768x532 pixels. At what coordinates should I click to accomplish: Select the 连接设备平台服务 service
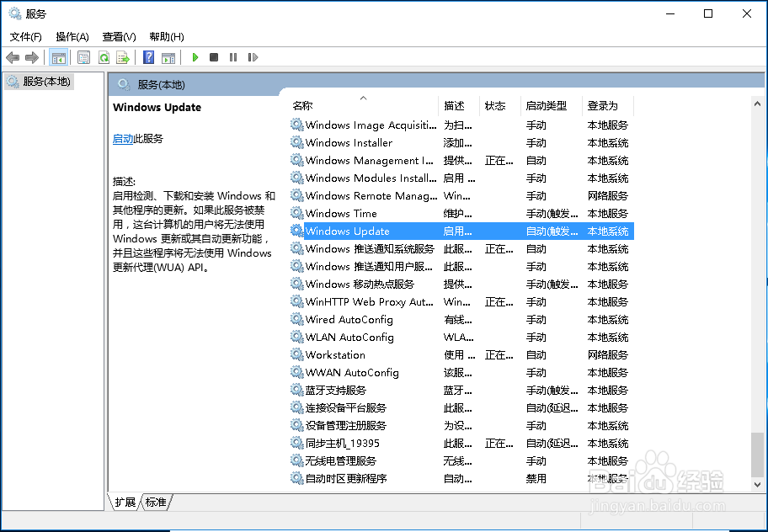click(346, 407)
